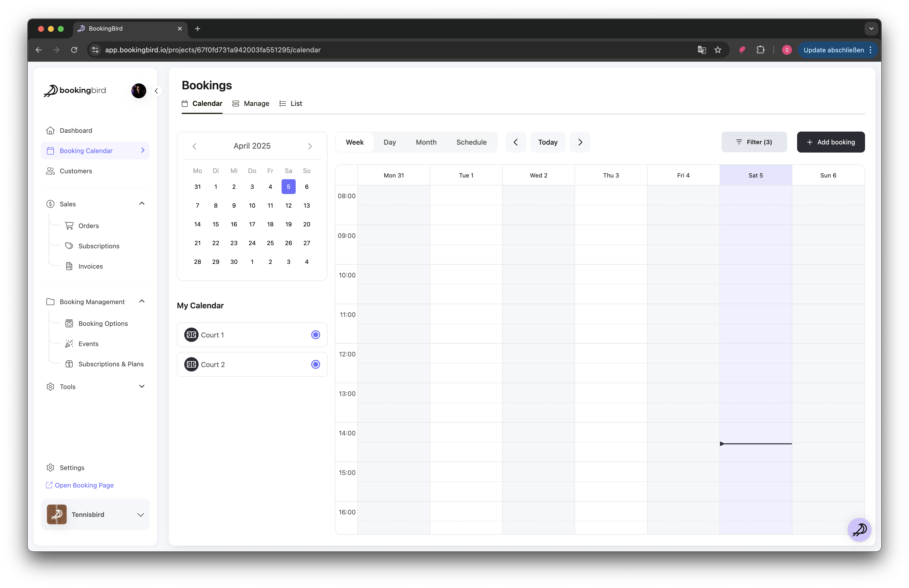Click the Subscriptions & Plans icon
This screenshot has height=588, width=909.
click(69, 364)
